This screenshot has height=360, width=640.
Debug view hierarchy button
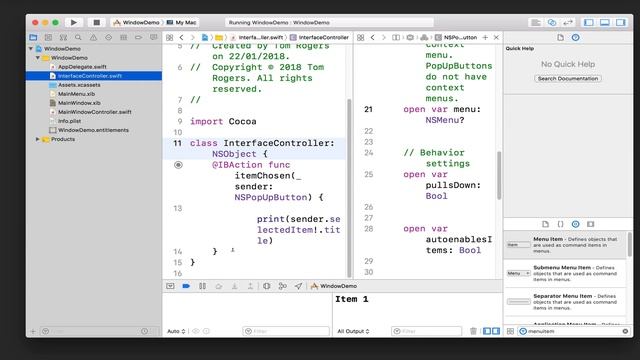[267, 286]
